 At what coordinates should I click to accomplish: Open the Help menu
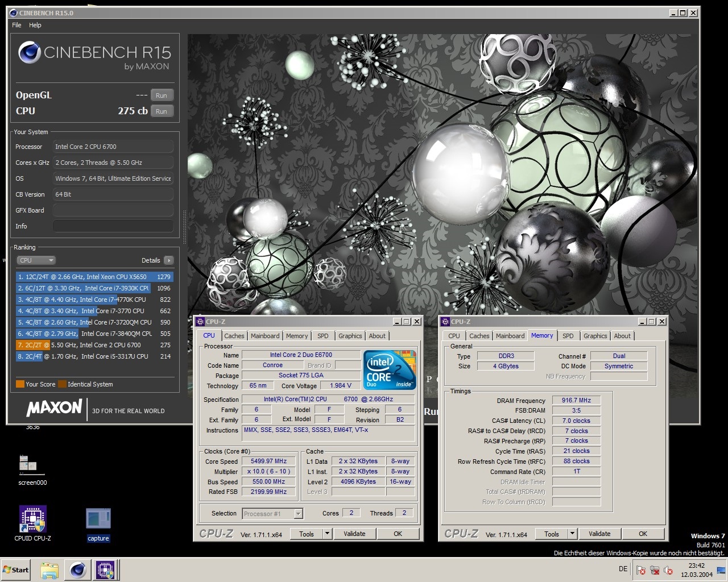pyautogui.click(x=35, y=25)
